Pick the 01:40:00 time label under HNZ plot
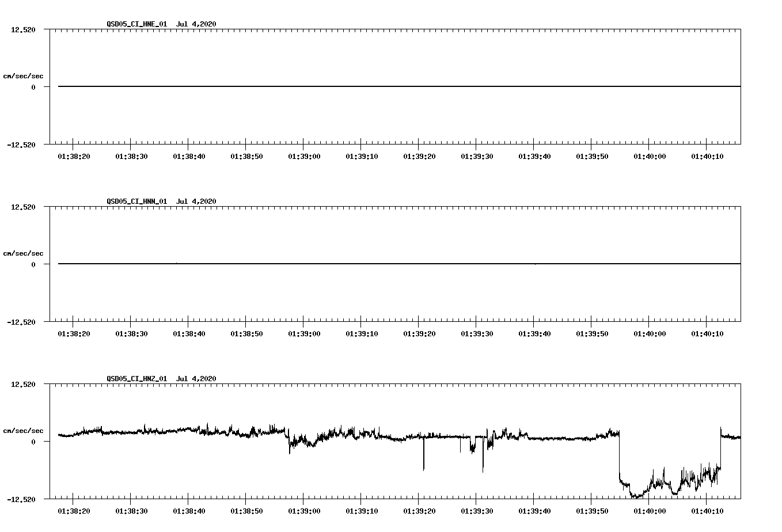The image size is (782, 532). (650, 511)
